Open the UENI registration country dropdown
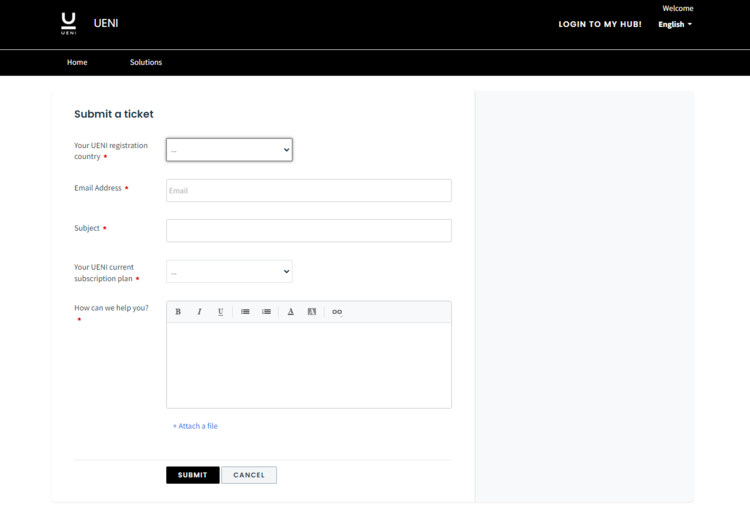Viewport: 750px width, 521px height. pos(229,150)
